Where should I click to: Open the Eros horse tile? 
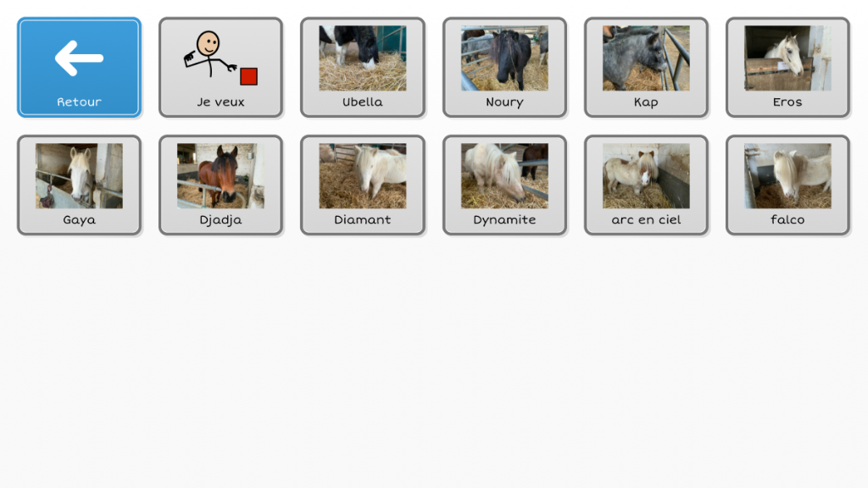coord(787,67)
